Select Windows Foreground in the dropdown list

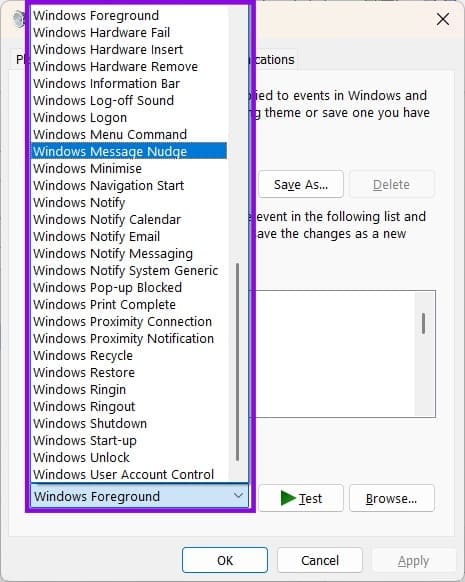coord(129,16)
